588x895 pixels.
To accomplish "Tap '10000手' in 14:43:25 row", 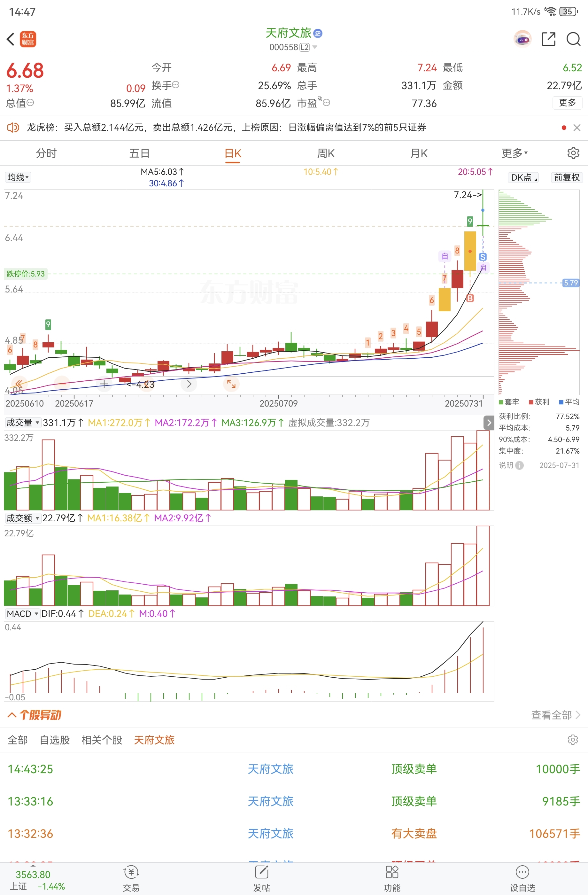I will [x=558, y=769].
